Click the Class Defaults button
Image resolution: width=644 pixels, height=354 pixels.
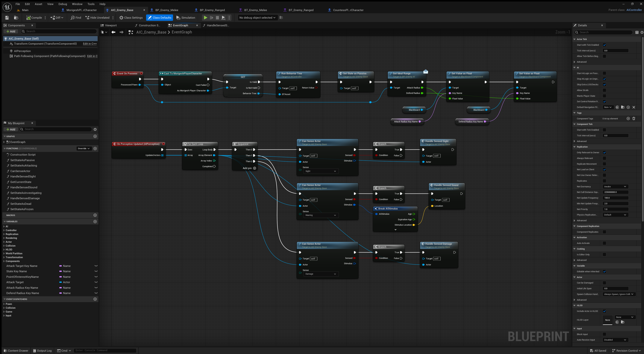159,17
